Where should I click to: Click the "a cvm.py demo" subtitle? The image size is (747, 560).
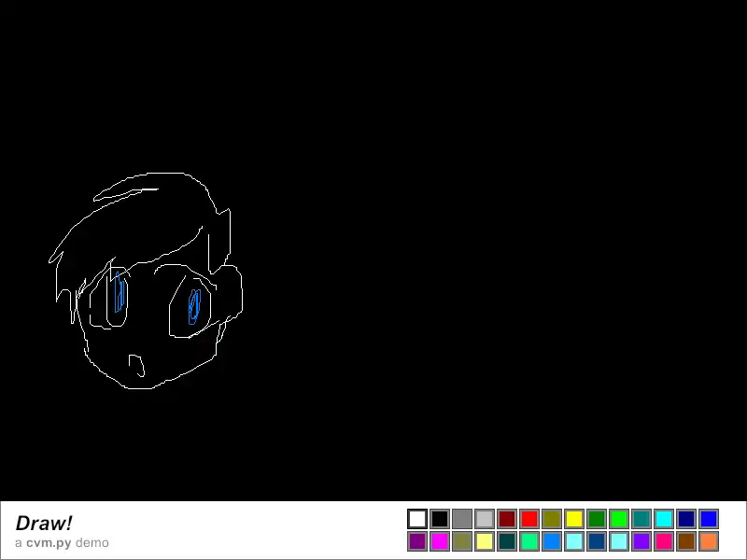pyautogui.click(x=62, y=543)
